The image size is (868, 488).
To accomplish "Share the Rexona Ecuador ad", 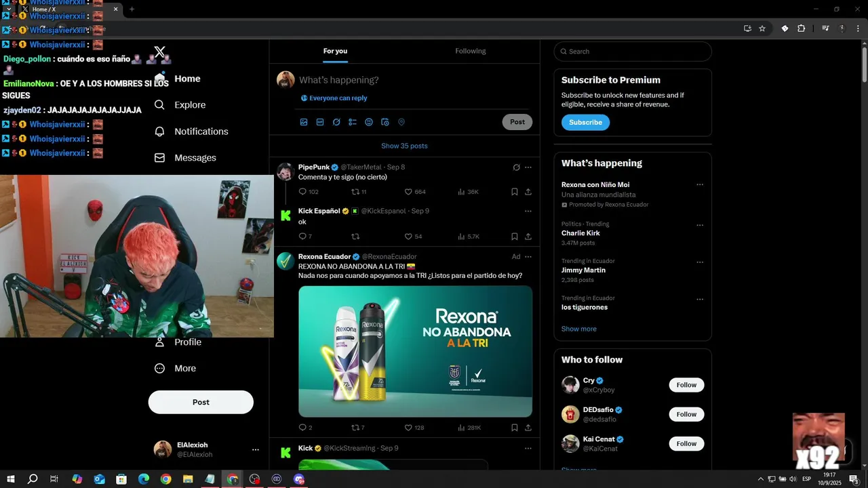I will [528, 428].
